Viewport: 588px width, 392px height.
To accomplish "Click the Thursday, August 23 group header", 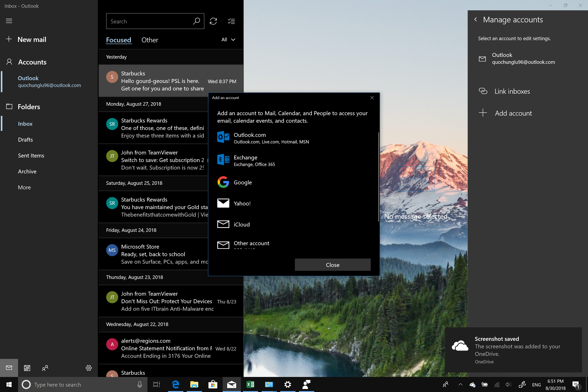I will (x=171, y=277).
